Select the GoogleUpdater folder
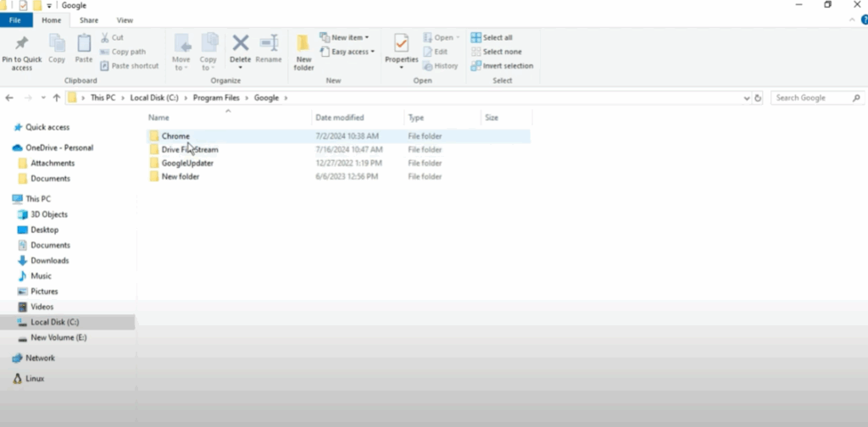Image resolution: width=868 pixels, height=427 pixels. pyautogui.click(x=338, y=164)
